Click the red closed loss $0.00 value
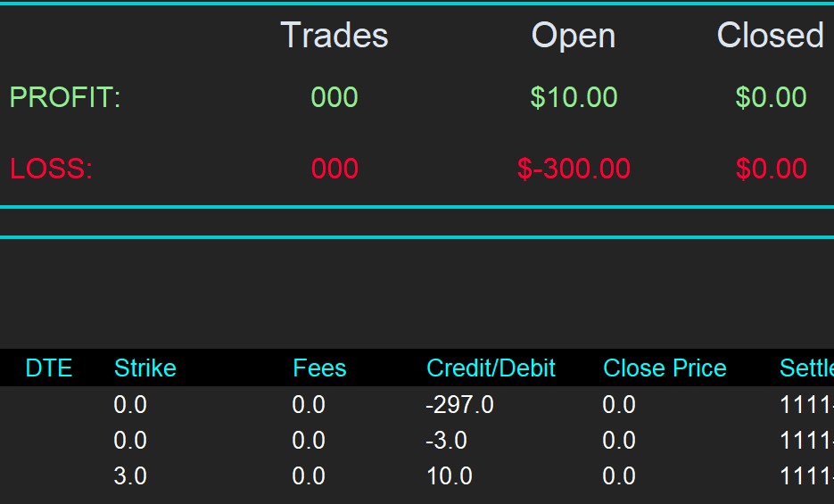The width and height of the screenshot is (834, 504). (x=771, y=169)
